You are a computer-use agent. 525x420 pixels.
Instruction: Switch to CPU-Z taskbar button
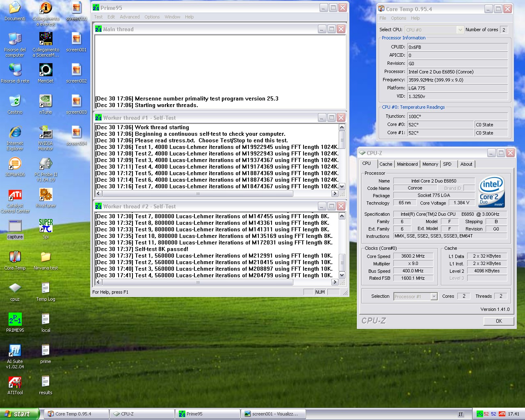pyautogui.click(x=142, y=414)
